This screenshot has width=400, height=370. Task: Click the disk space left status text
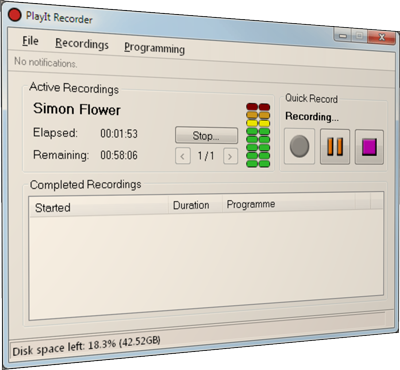86,346
